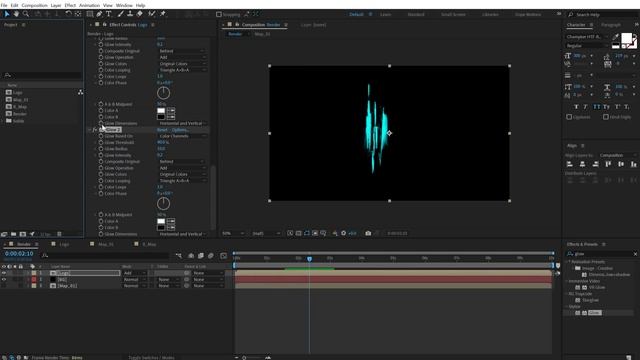Screen dimensions: 640x360
Task: Click Align Horizontal Center icon in Align panel
Action: pyautogui.click(x=582, y=164)
